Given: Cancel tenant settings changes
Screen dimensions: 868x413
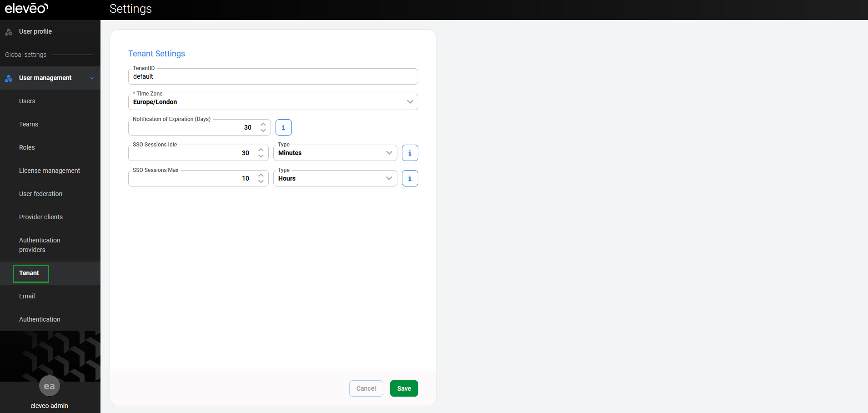Looking at the screenshot, I should (x=366, y=388).
